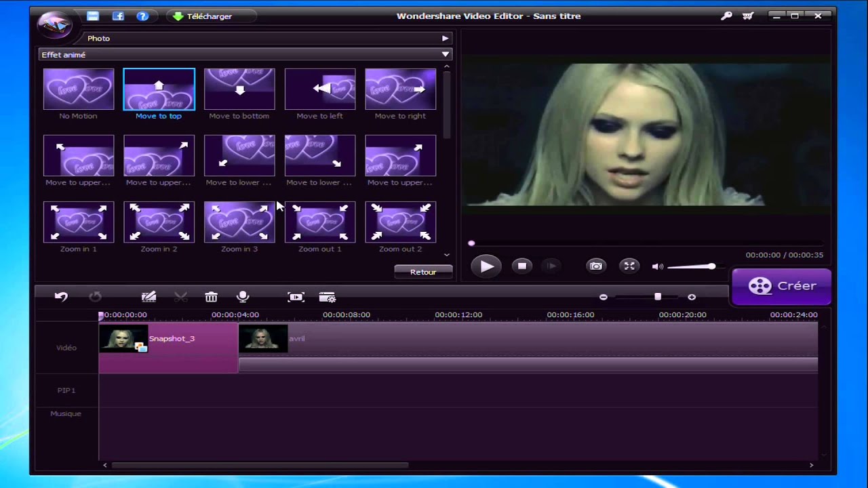This screenshot has width=868, height=488.
Task: Pick the effect with upper-left pointing arrow
Action: [79, 155]
